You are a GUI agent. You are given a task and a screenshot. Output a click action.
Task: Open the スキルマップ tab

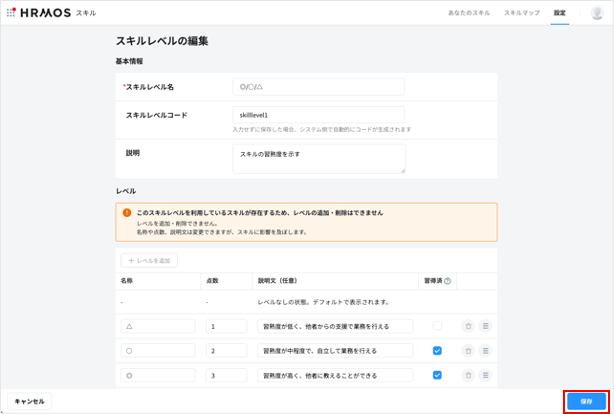point(522,13)
